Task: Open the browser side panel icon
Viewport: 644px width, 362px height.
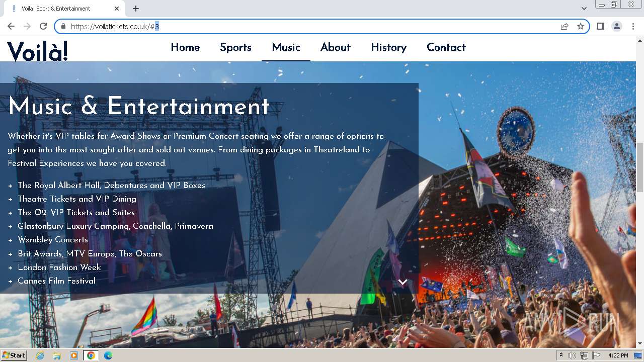Action: pos(601,26)
